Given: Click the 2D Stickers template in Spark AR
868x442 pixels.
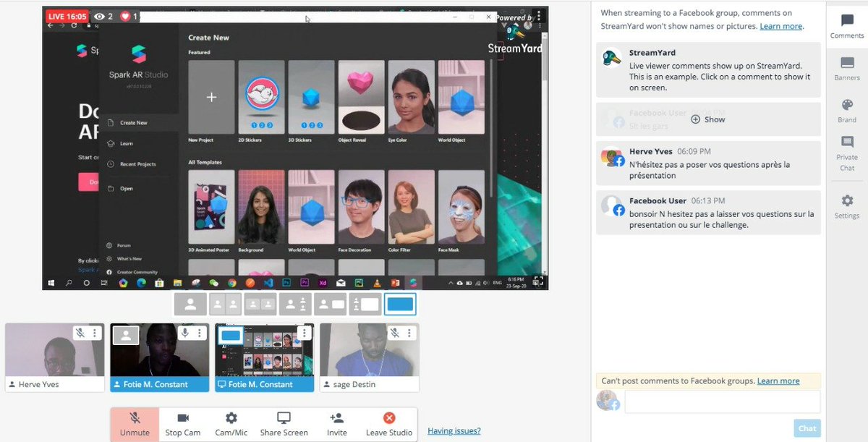Looking at the screenshot, I should pos(261,96).
